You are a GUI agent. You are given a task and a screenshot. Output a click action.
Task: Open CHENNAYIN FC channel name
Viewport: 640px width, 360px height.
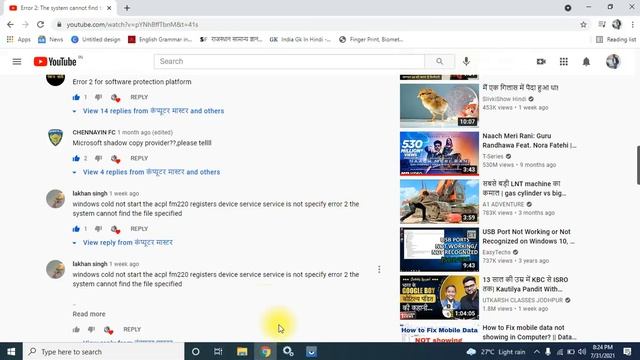(x=94, y=132)
